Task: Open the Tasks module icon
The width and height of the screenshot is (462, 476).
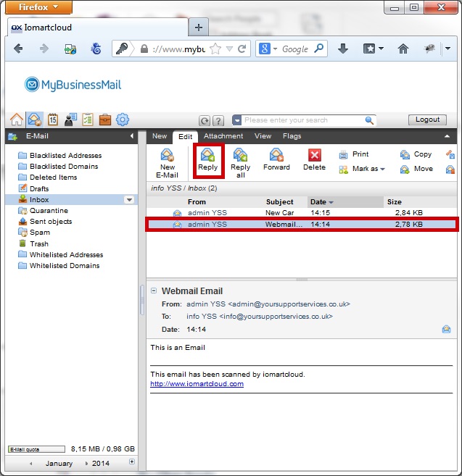Action: (87, 120)
